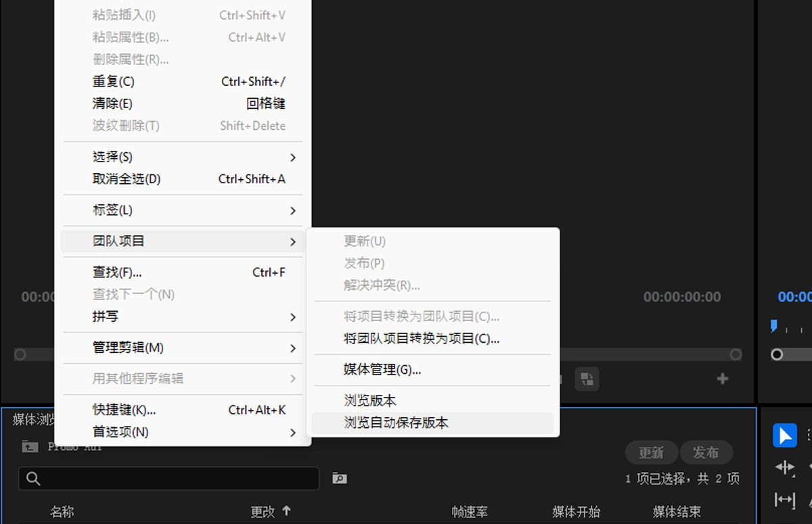Click the plus icon to add a panel button

tap(723, 379)
